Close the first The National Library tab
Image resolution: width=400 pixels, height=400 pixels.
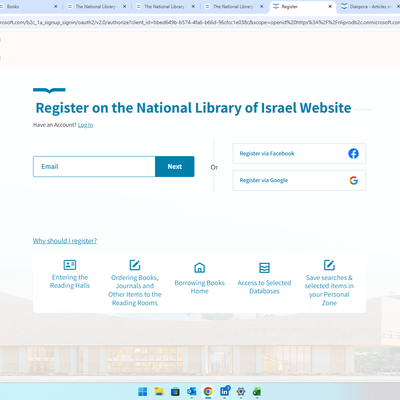[x=124, y=6]
